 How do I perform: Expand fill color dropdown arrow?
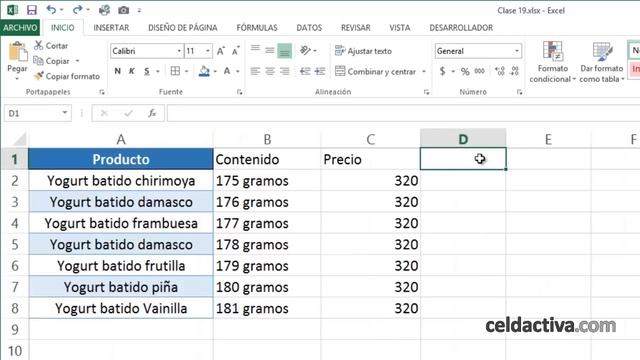pyautogui.click(x=215, y=71)
